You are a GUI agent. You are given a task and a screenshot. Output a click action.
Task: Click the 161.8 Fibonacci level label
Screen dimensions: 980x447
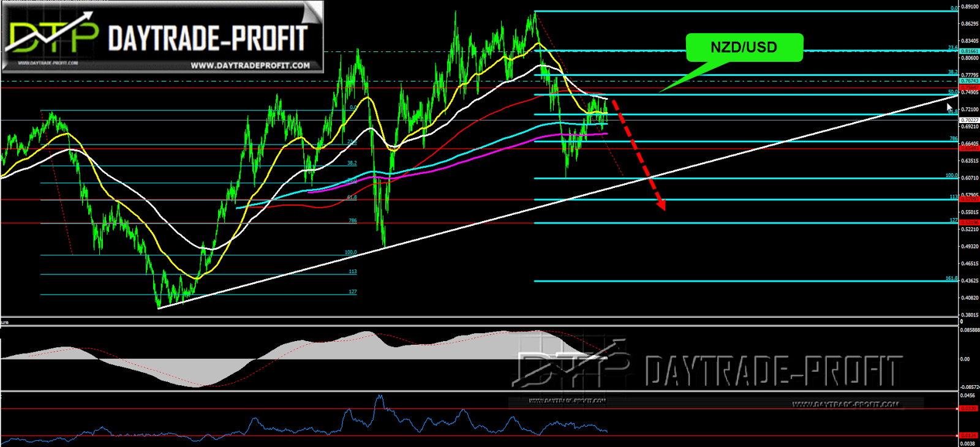tap(951, 279)
